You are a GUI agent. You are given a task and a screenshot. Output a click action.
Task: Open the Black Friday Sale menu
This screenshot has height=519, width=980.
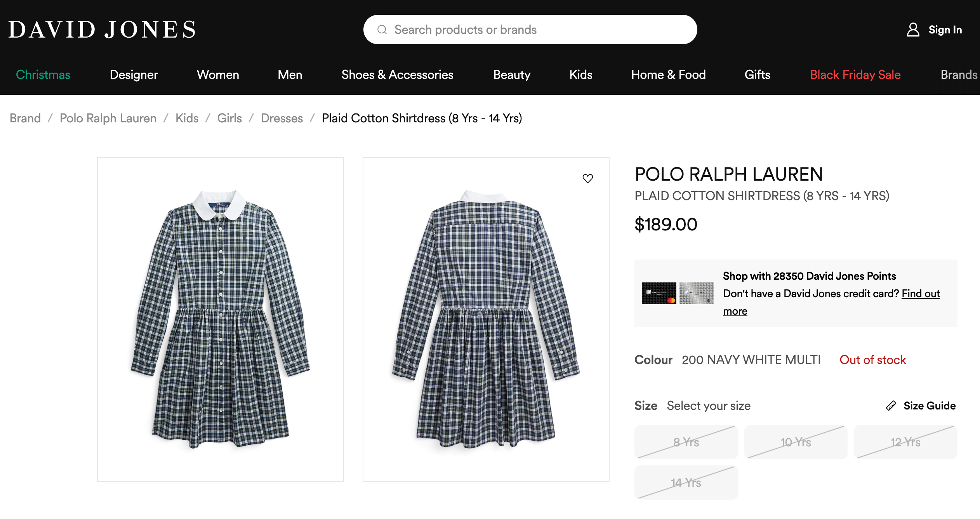(855, 75)
